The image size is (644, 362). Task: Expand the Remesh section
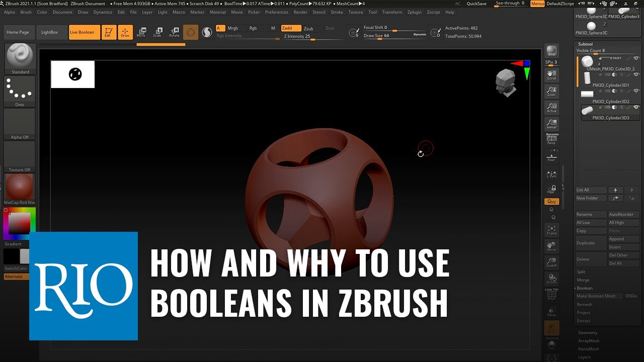click(x=585, y=304)
